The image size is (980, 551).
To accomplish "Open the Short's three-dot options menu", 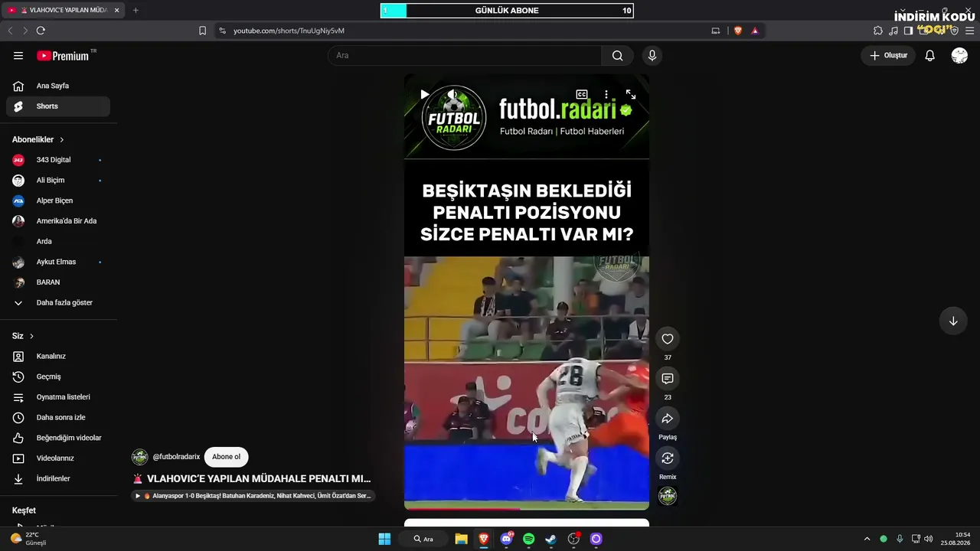I will point(606,94).
